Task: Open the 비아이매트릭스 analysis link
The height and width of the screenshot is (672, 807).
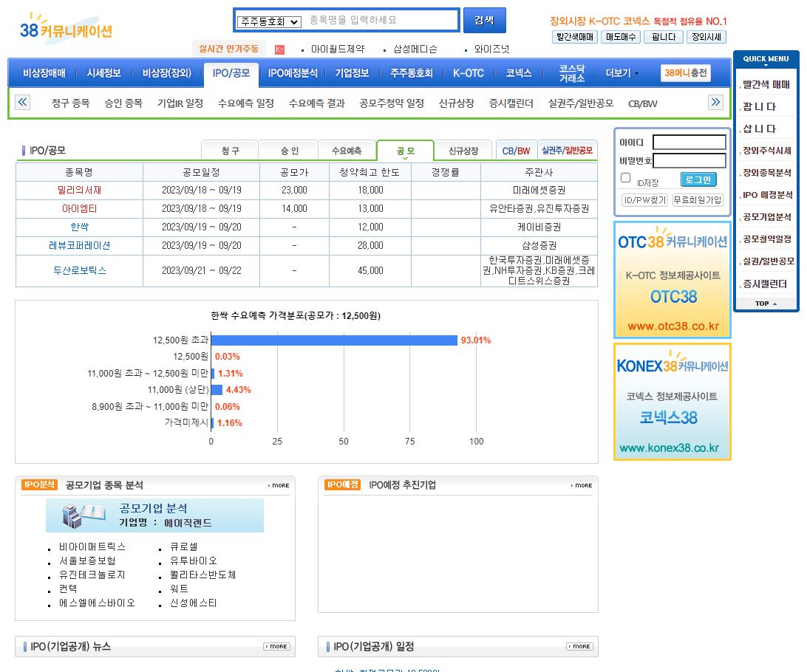Action: click(92, 547)
